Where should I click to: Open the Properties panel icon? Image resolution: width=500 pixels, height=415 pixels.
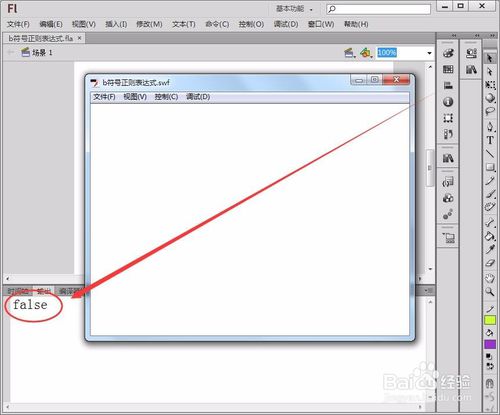pos(471,53)
